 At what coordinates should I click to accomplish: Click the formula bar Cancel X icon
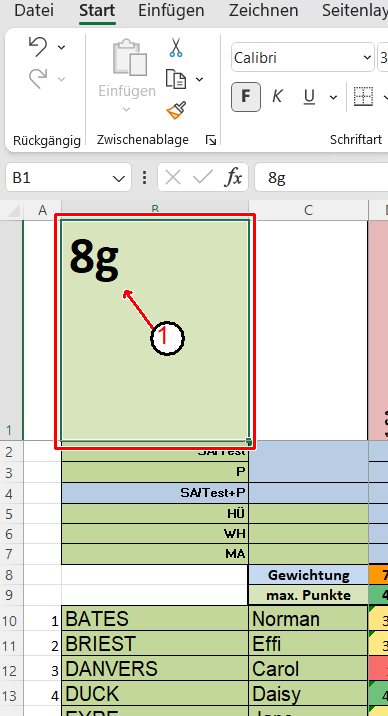pyautogui.click(x=173, y=178)
